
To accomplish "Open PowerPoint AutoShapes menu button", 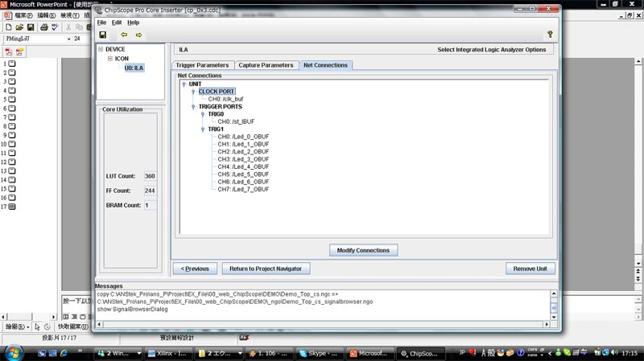I will click(72, 327).
